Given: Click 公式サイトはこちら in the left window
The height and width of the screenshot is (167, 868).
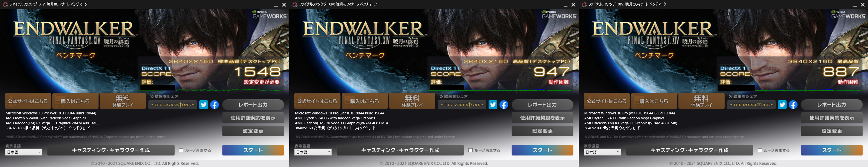Looking at the screenshot, I should point(28,101).
